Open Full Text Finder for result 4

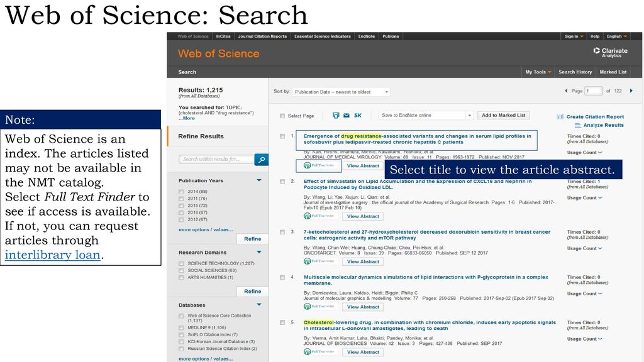(x=319, y=306)
